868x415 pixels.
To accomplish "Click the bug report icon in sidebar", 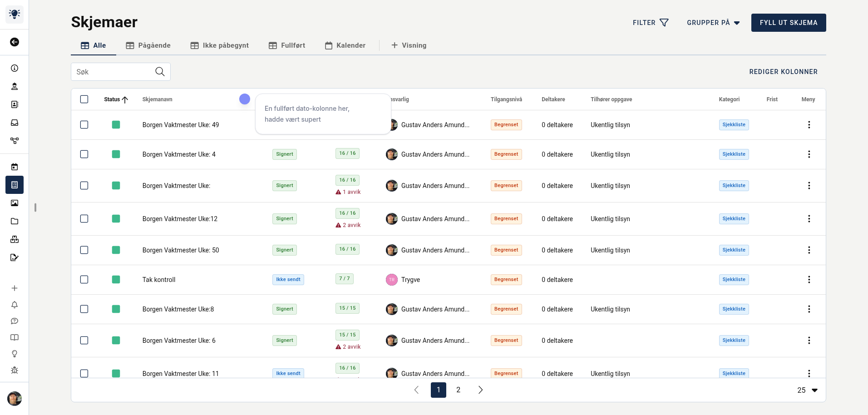I will click(x=15, y=370).
